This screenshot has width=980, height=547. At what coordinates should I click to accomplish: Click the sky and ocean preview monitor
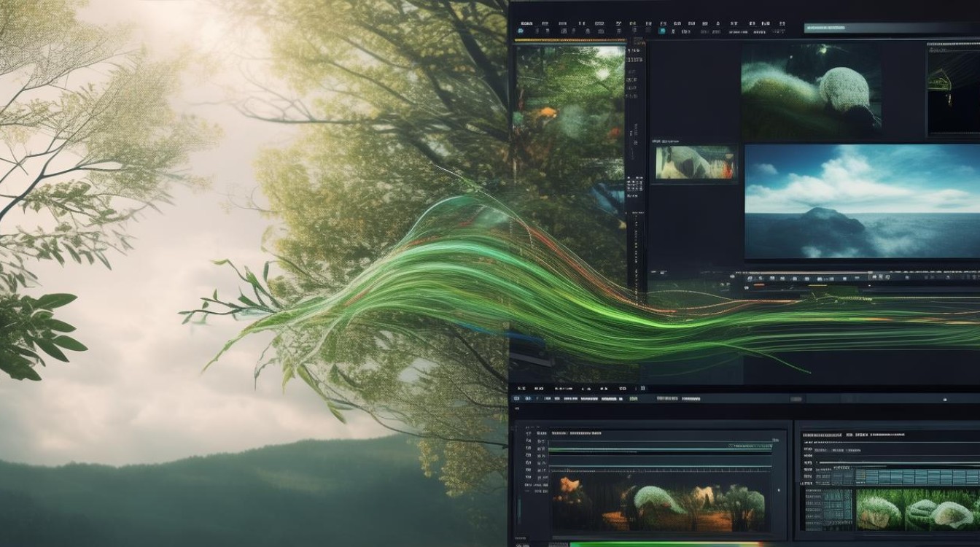pyautogui.click(x=862, y=201)
